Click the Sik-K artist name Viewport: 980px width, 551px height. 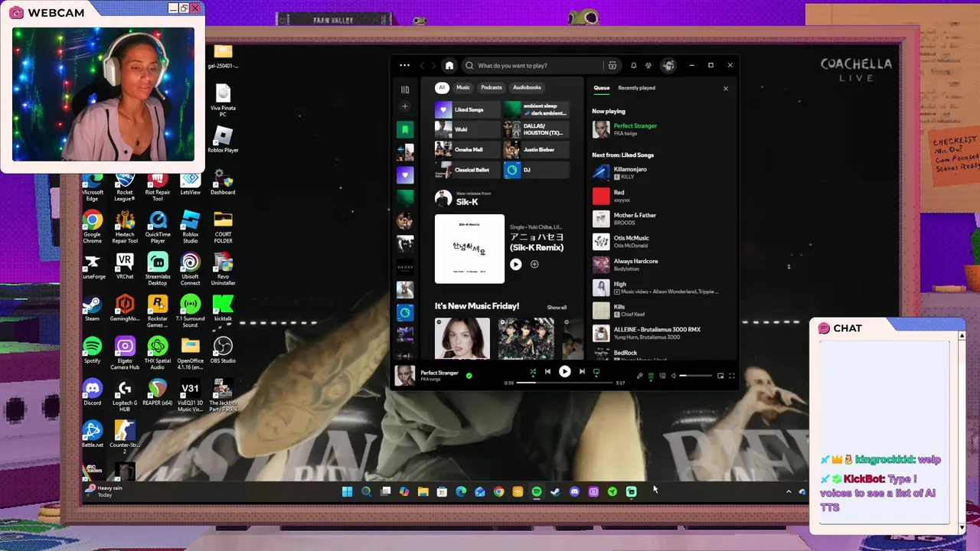pos(467,202)
